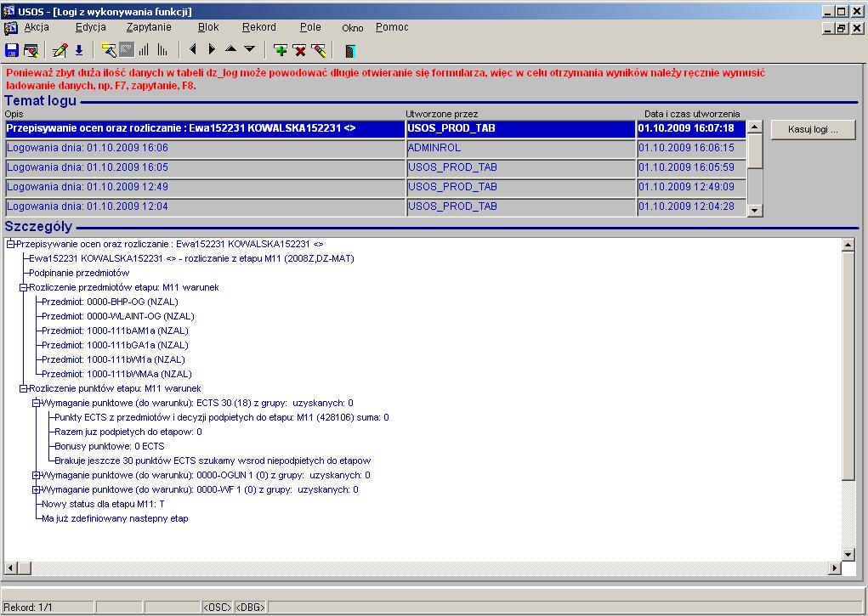868x616 pixels.
Task: Select tree item Podpinanie przedmiotów
Action: 79,273
